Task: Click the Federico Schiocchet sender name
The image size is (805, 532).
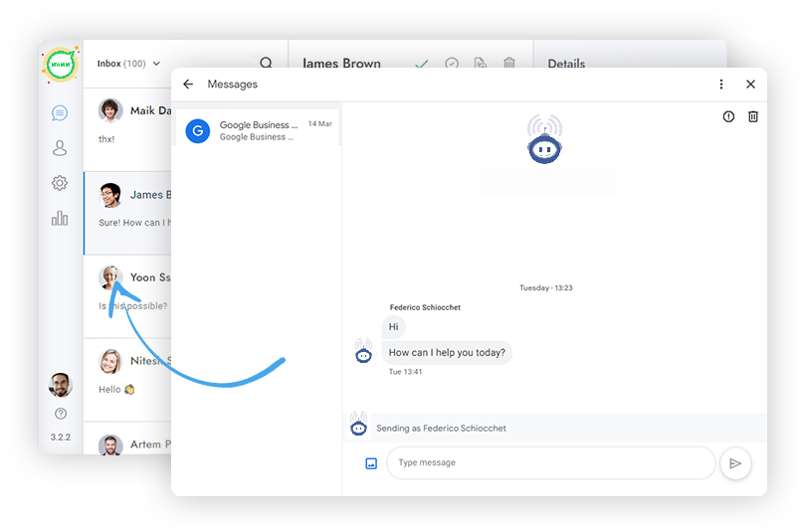Action: pos(425,307)
